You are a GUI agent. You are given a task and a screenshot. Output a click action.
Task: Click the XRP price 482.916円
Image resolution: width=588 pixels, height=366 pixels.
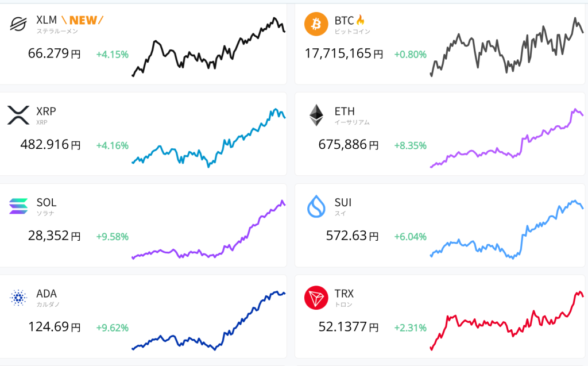51,145
